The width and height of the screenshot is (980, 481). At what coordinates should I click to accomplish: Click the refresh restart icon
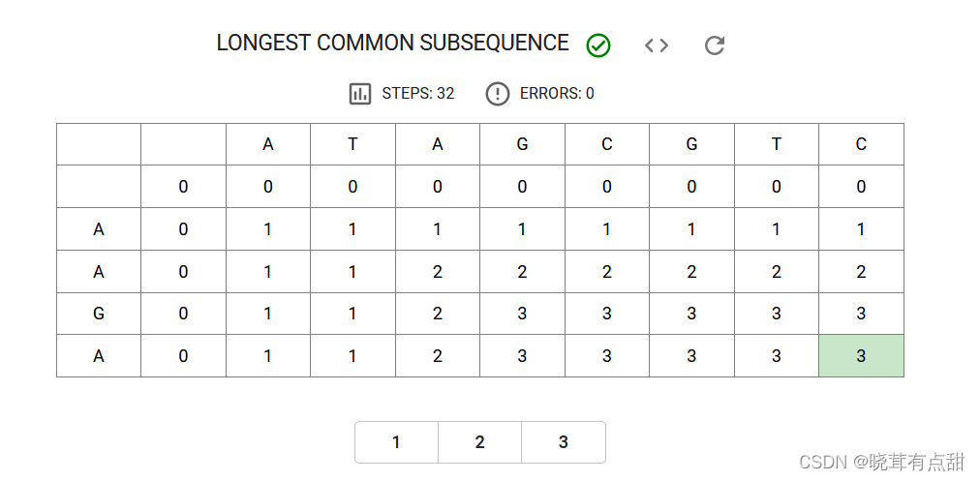coord(715,45)
